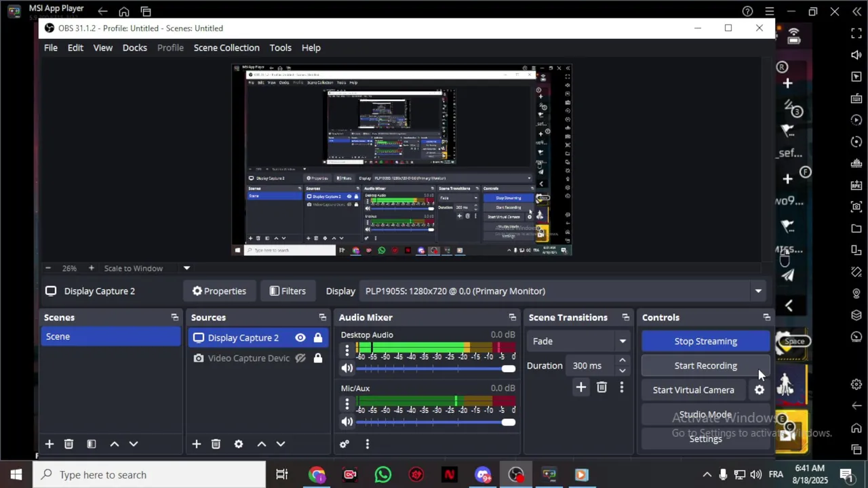Open the Windows Start menu

(x=16, y=474)
